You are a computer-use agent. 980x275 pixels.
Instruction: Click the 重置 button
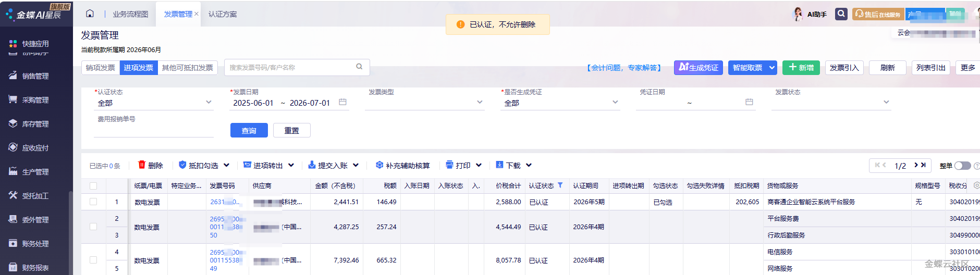(x=292, y=130)
